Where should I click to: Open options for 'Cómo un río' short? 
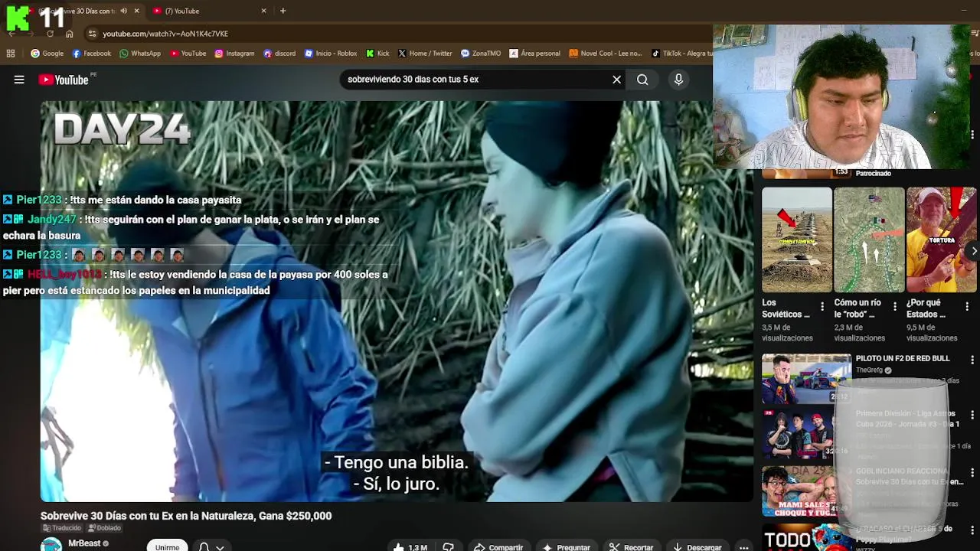tap(894, 306)
